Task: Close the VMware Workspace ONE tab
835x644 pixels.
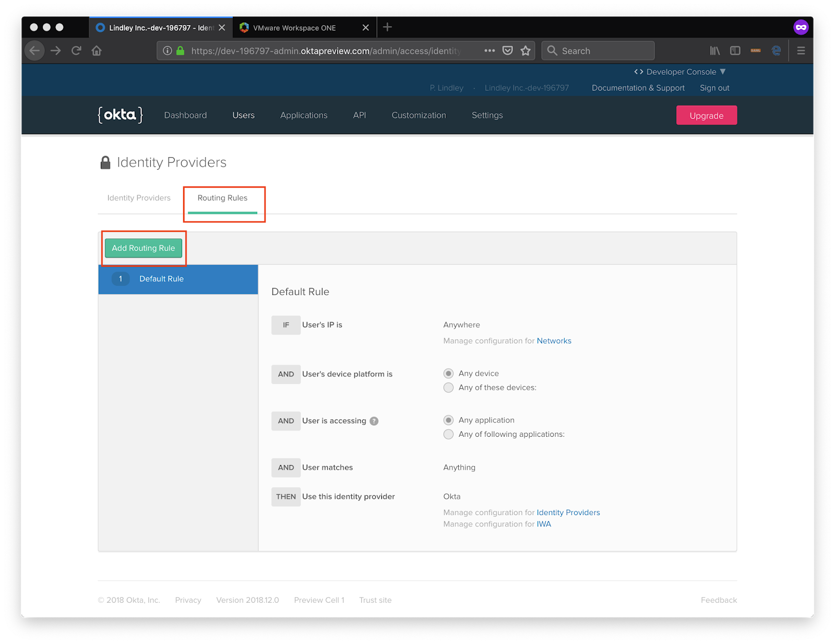Action: 366,28
